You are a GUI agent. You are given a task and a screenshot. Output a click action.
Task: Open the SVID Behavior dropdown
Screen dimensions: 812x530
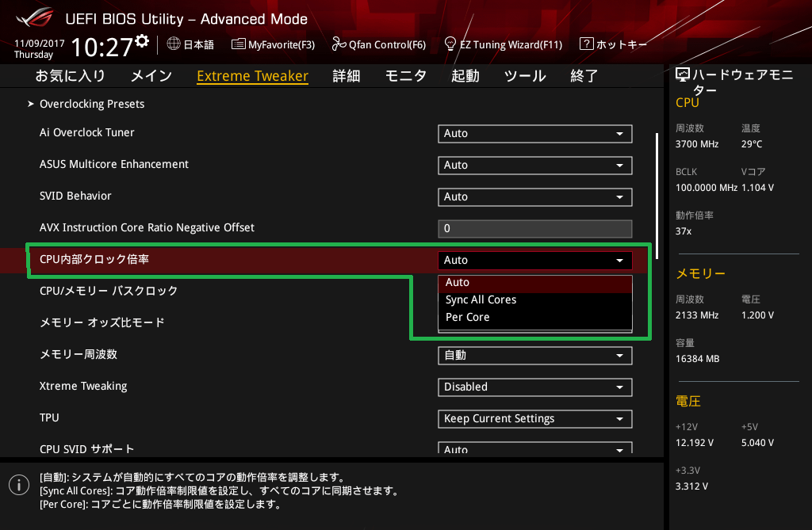point(535,196)
